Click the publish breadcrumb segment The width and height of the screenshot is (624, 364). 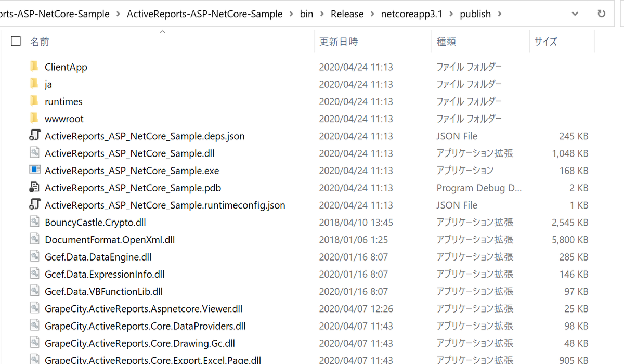pyautogui.click(x=475, y=14)
